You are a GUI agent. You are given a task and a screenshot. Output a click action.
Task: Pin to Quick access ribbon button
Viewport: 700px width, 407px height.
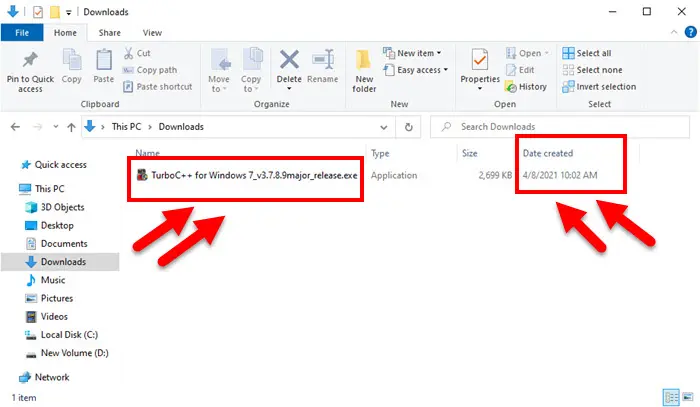pos(30,71)
